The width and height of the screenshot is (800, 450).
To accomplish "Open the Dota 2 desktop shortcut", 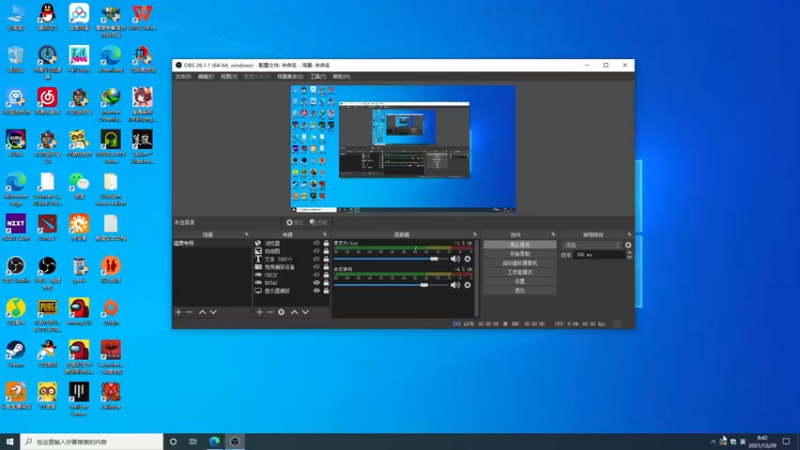I will click(x=47, y=227).
